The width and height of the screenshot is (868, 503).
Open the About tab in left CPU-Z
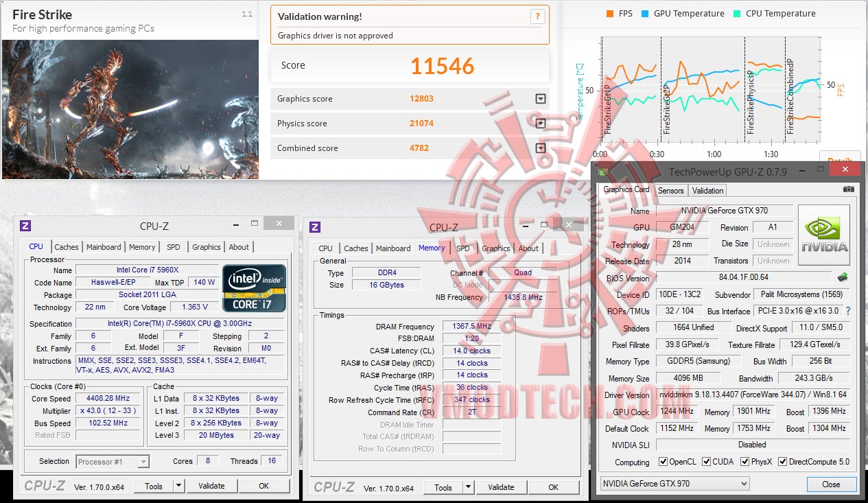(239, 247)
